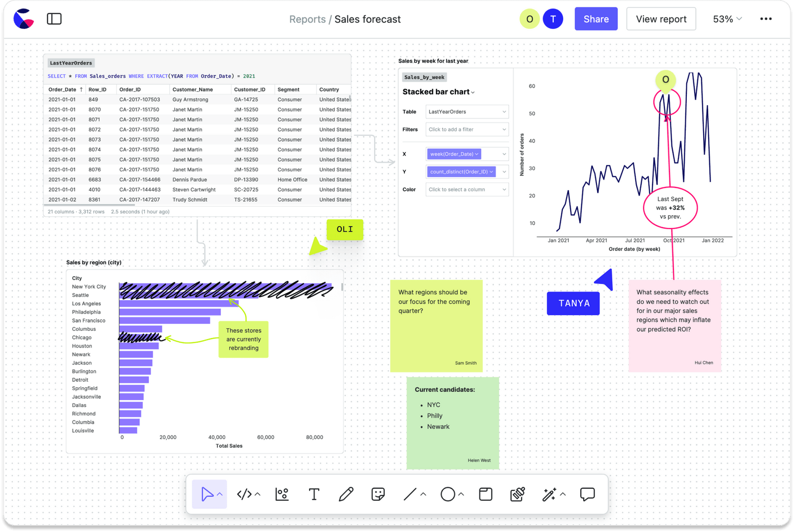This screenshot has width=794, height=532.
Task: Open the comment bubble tool
Action: click(x=588, y=494)
